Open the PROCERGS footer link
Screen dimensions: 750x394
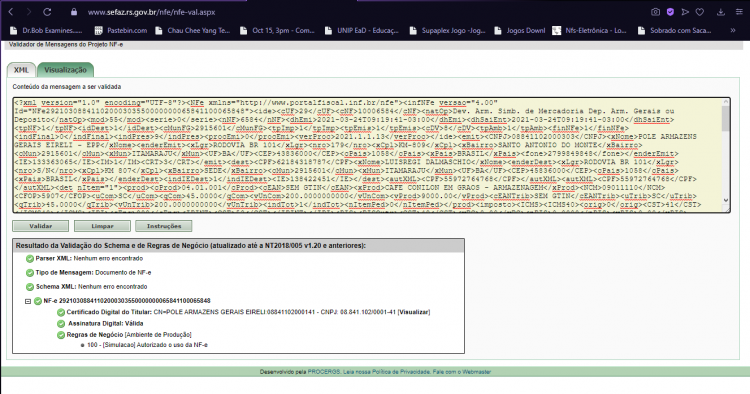tap(324, 372)
